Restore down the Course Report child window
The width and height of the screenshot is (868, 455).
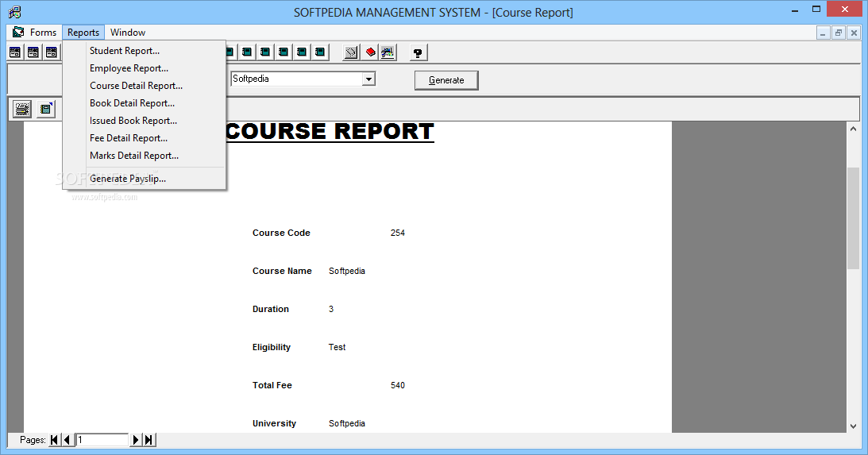tap(838, 33)
